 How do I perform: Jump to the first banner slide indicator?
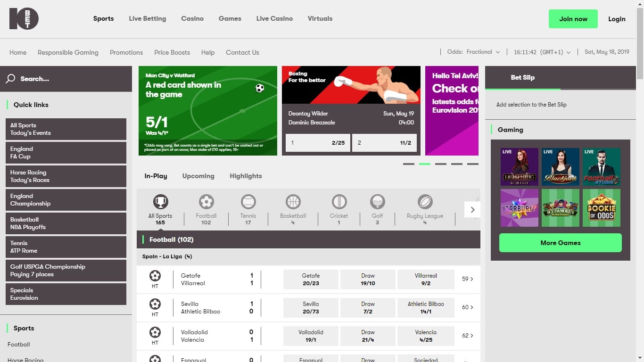point(409,164)
